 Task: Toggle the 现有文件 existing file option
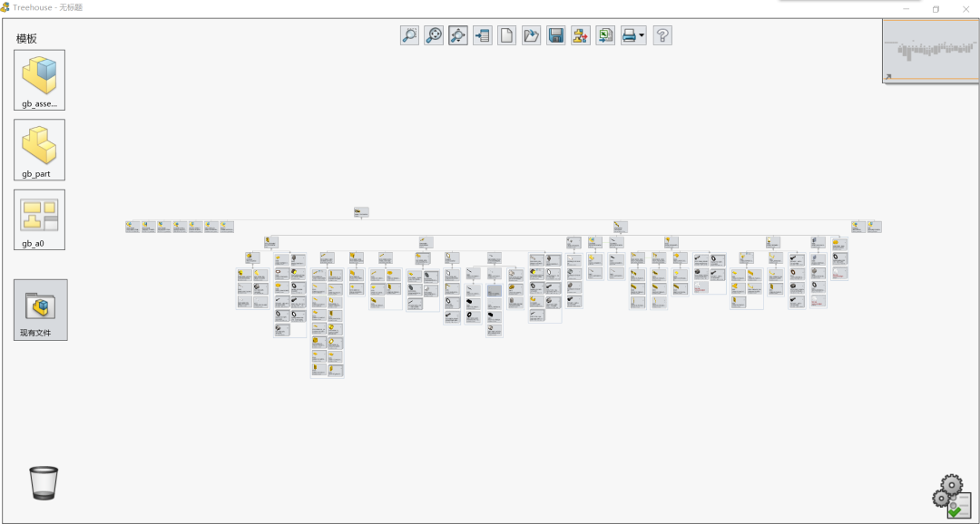[x=38, y=308]
